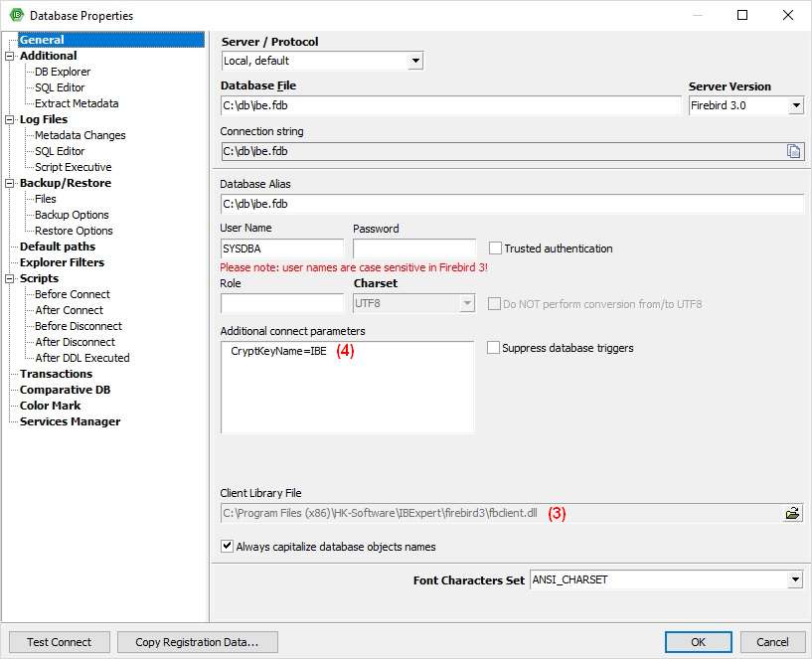Open Files under Backup/Restore
812x659 pixels.
pos(46,199)
